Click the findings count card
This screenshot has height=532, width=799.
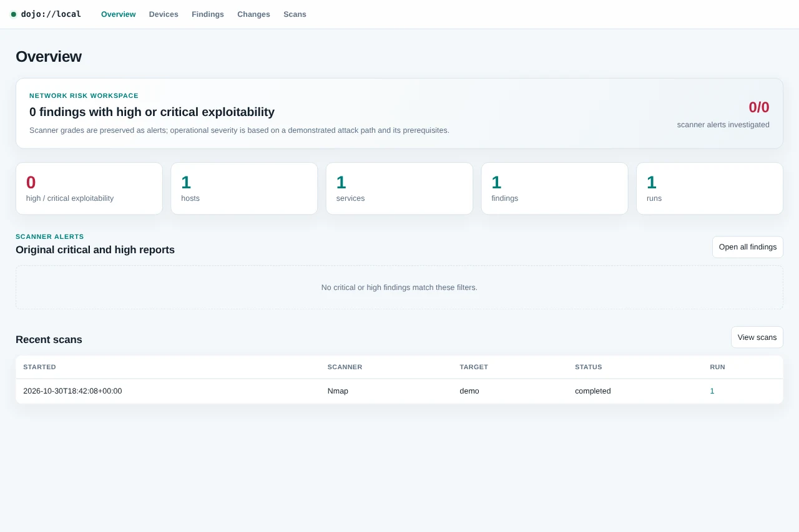554,188
